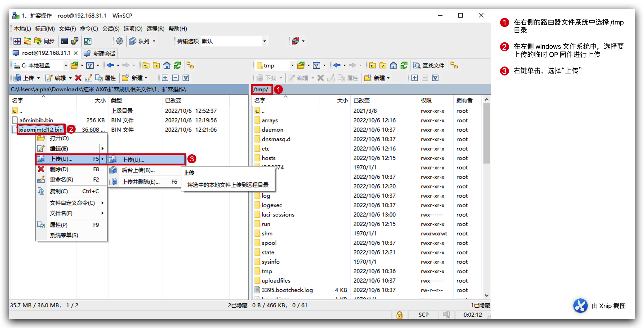This screenshot has width=644, height=328.
Task: Choose 后台上传(B)... from submenu
Action: (145, 171)
